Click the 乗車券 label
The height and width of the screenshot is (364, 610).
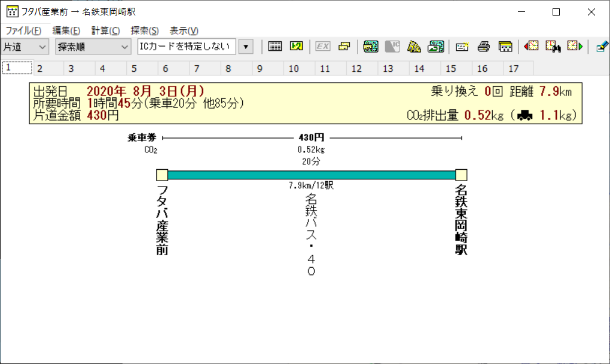(142, 137)
